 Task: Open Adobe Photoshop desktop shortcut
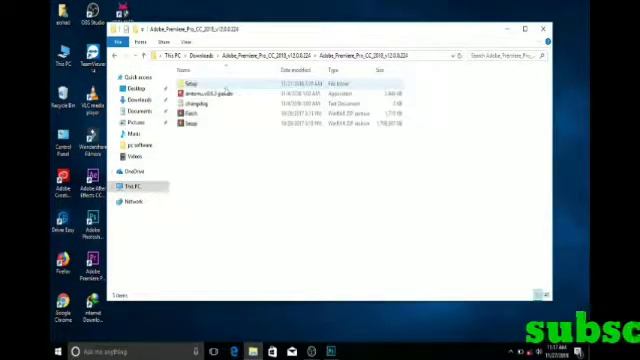click(93, 225)
